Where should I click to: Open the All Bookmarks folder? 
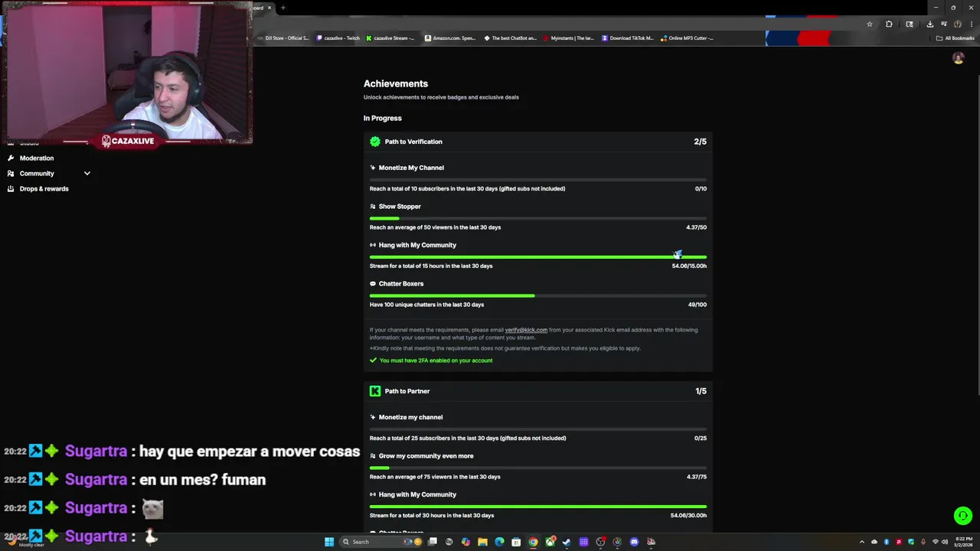955,38
